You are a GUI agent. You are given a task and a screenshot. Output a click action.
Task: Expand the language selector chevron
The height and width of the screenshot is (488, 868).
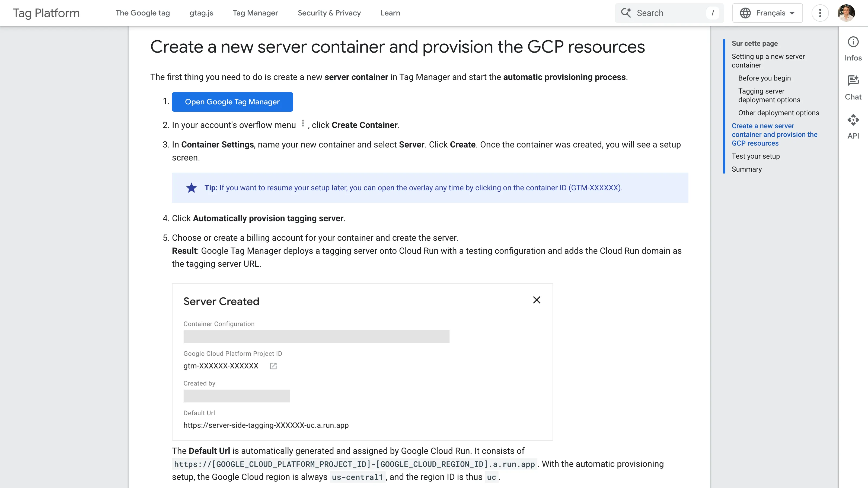[792, 13]
